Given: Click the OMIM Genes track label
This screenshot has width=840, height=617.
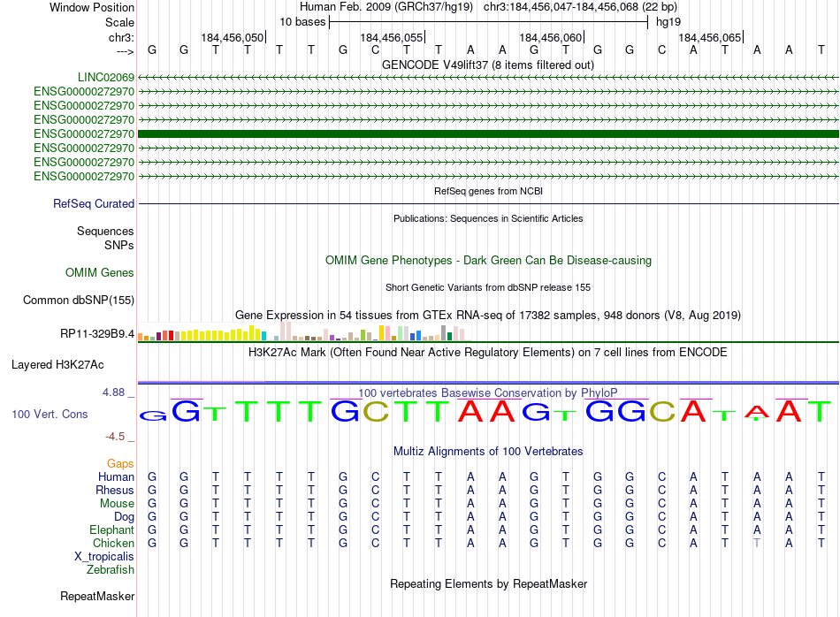Looking at the screenshot, I should pos(100,272).
